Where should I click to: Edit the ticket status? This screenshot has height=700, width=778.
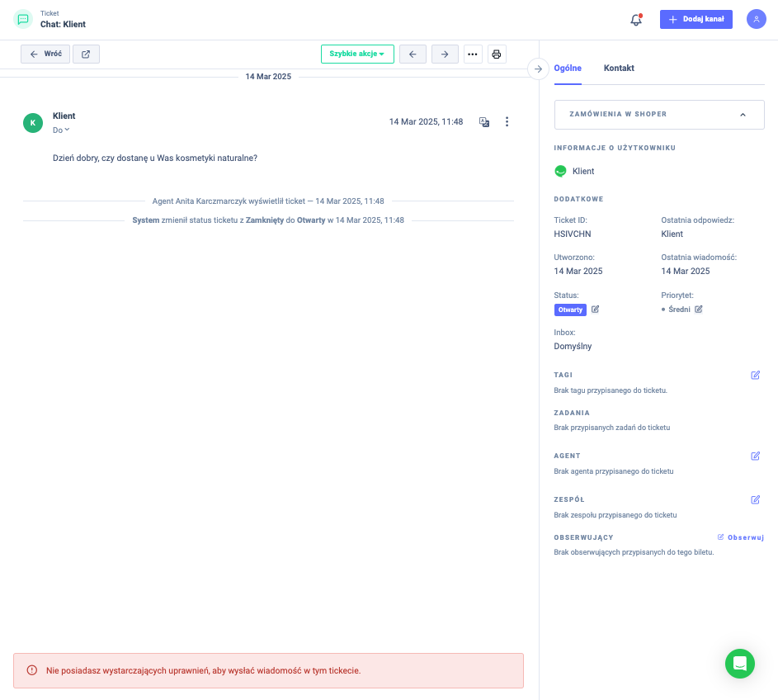(x=596, y=310)
